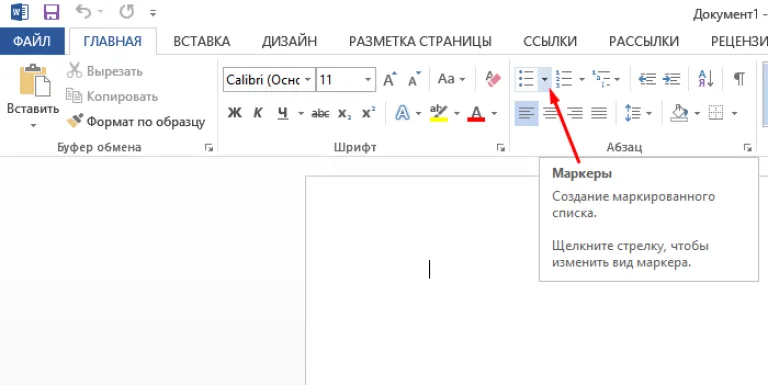The height and width of the screenshot is (385, 768).
Task: Open Абзац dialog launcher
Action: point(747,147)
